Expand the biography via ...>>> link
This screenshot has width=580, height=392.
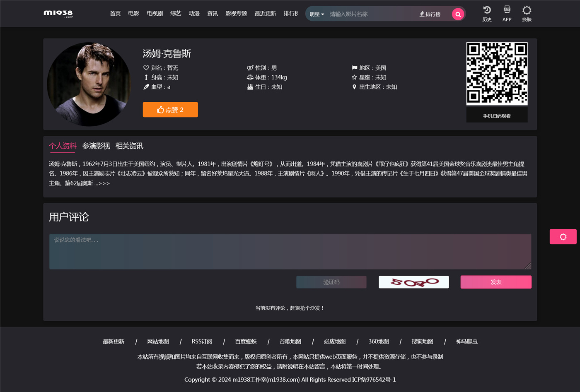[x=102, y=183]
